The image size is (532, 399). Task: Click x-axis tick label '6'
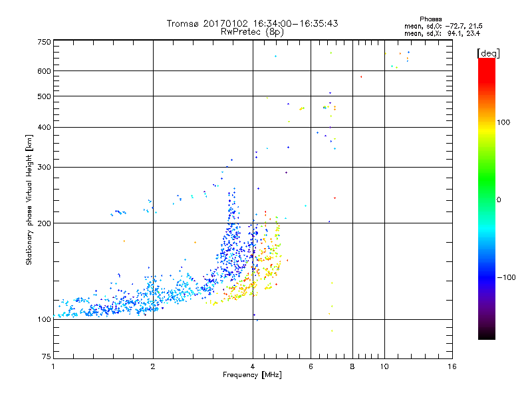(x=311, y=366)
